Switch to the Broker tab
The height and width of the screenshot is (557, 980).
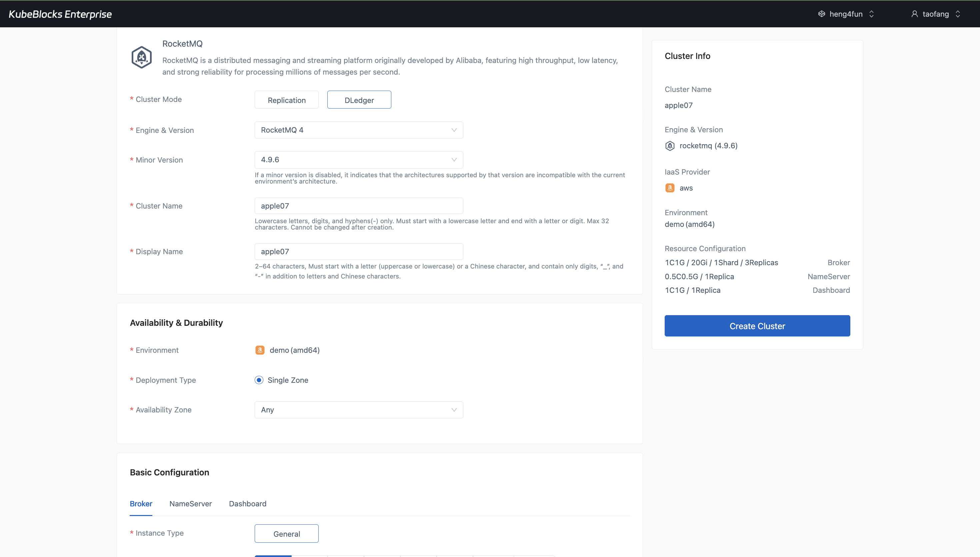coord(141,504)
